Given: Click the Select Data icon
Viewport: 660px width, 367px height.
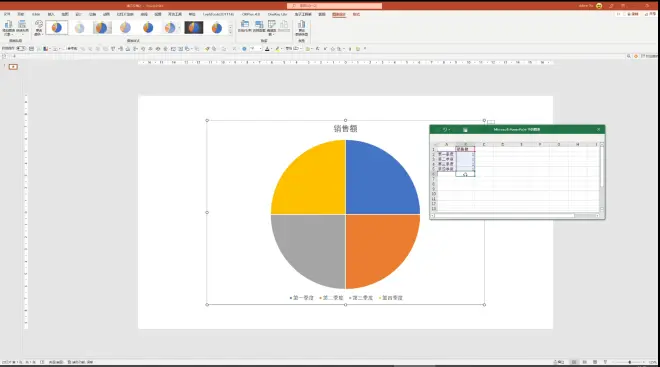Looking at the screenshot, I should tap(258, 27).
